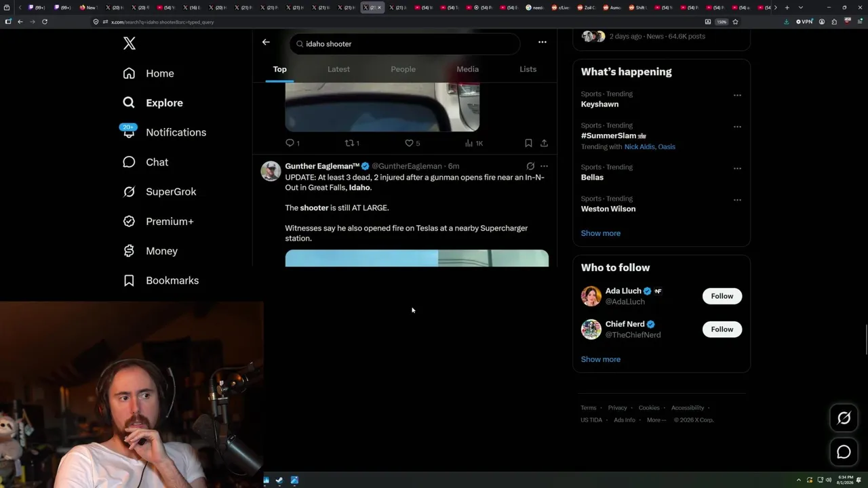The width and height of the screenshot is (868, 488).
Task: Open Notifications in the sidebar
Action: pos(164,132)
